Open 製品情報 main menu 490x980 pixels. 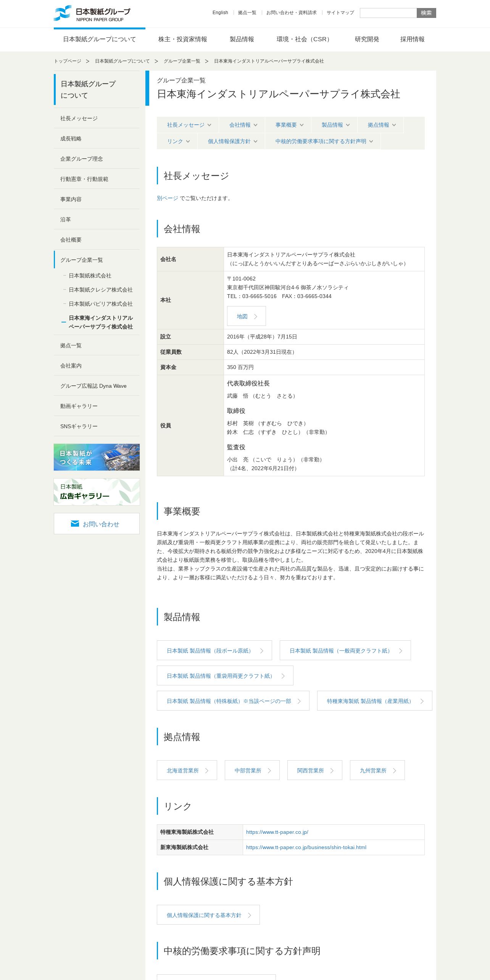(x=242, y=39)
